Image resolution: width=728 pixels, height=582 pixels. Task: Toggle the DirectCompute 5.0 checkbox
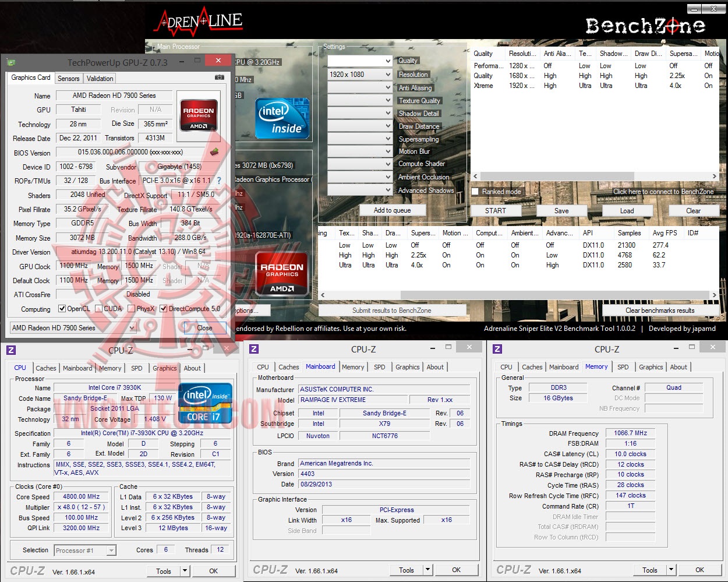164,309
